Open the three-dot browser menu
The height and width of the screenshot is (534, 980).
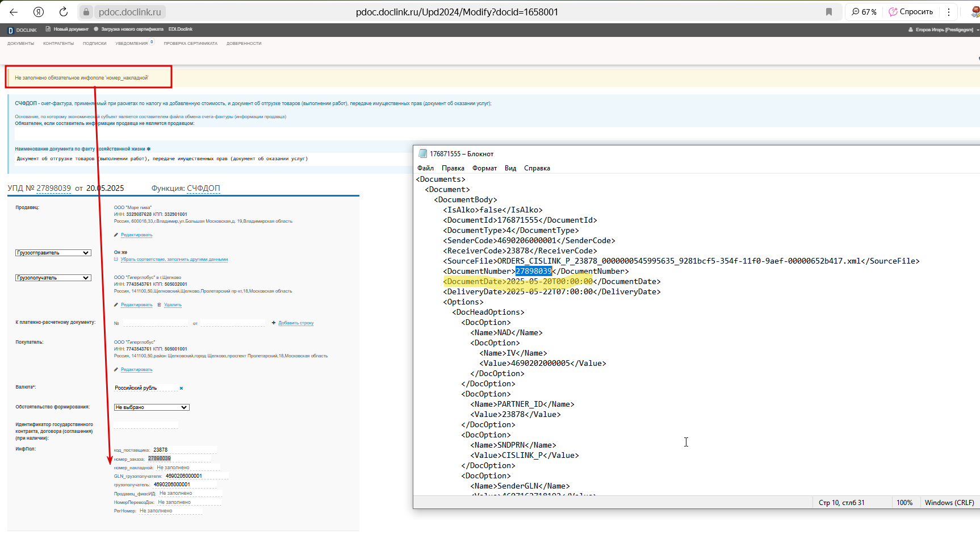[949, 12]
